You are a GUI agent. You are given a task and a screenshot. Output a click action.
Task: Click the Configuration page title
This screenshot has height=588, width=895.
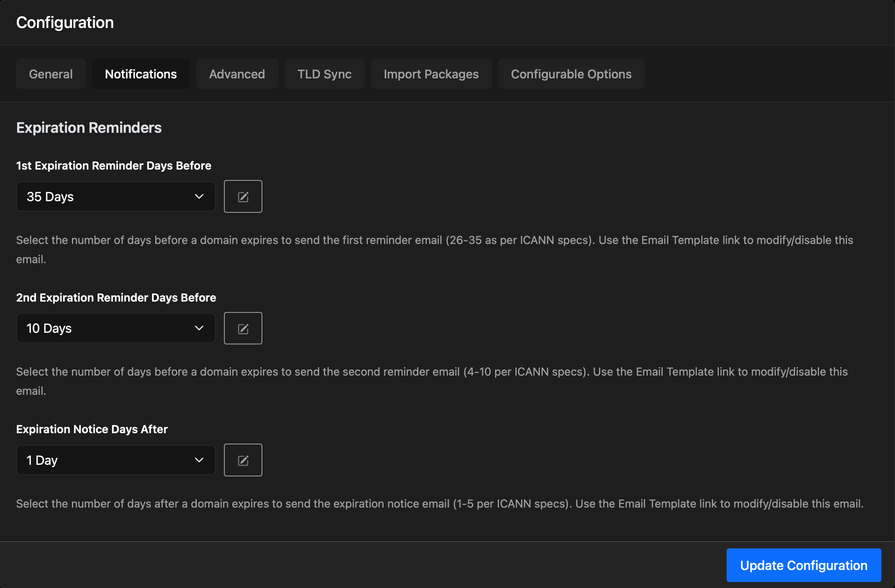(65, 22)
